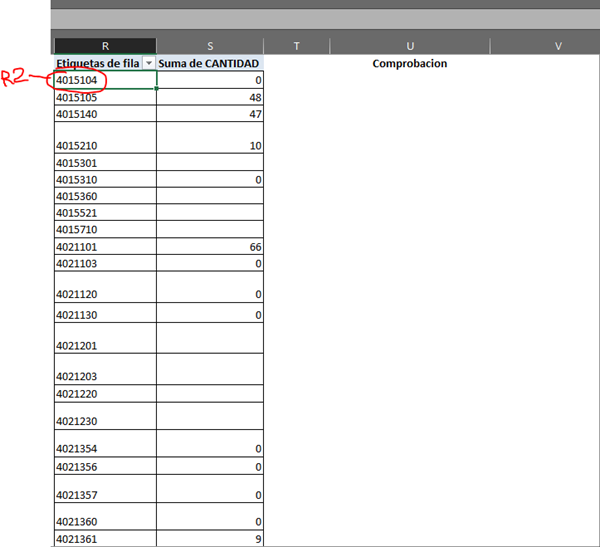Screen dimensions: 600x547
Task: Select cell containing 4021203
Action: click(x=105, y=369)
